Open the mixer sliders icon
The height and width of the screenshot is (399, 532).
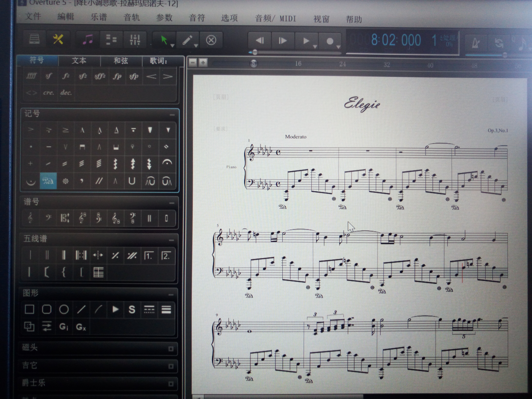135,40
